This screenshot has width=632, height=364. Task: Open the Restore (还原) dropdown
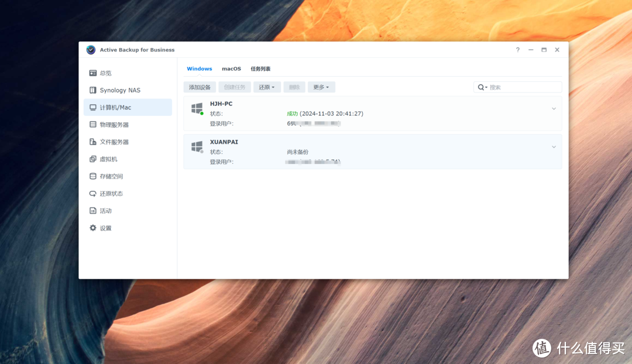(x=267, y=87)
